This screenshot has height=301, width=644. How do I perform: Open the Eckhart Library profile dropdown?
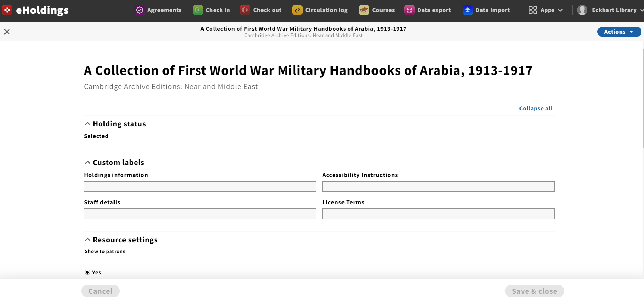pos(610,10)
